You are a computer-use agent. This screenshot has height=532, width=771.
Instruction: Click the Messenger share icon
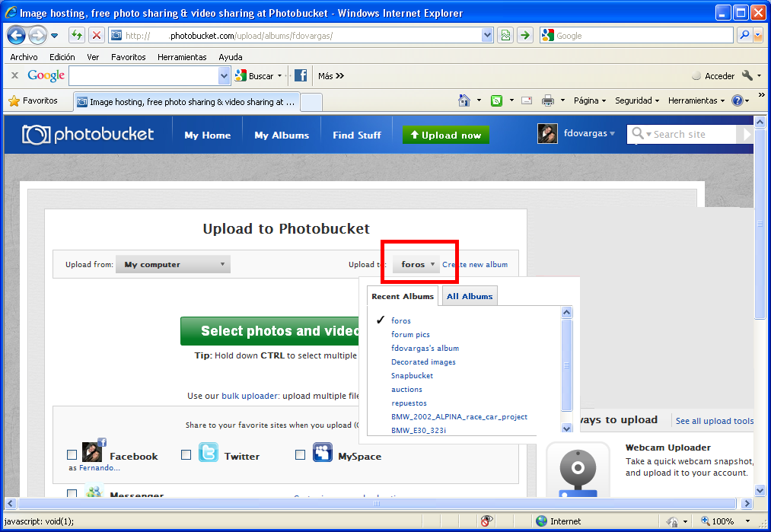tap(94, 492)
